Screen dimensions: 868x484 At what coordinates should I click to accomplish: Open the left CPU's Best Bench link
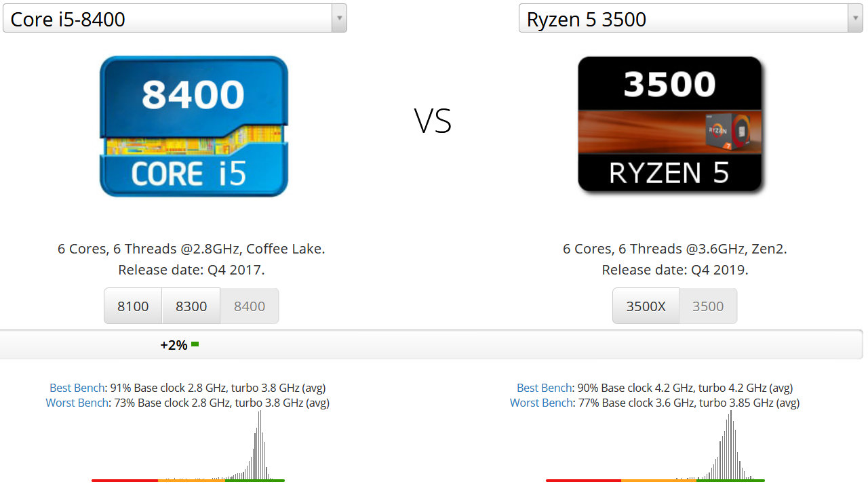click(77, 388)
